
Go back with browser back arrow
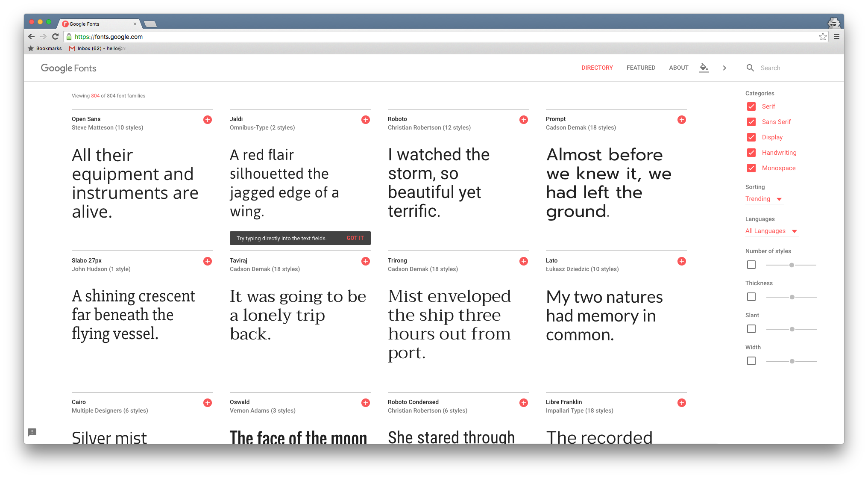pos(31,36)
